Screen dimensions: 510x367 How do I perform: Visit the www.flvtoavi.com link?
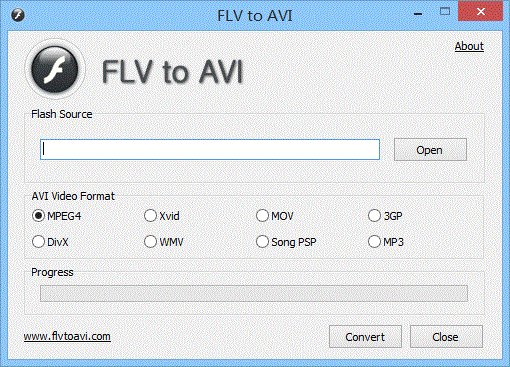67,336
